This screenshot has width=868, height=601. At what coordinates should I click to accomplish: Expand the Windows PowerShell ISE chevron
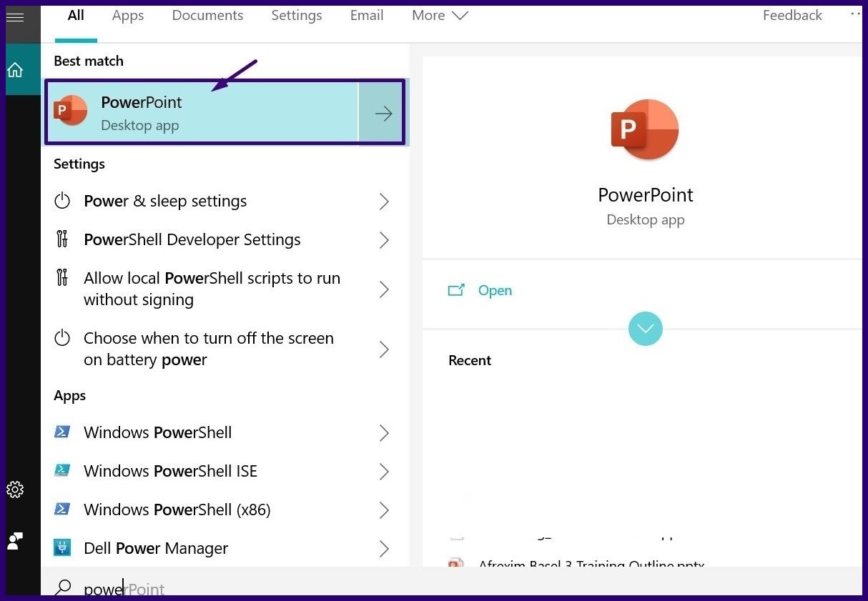tap(384, 472)
